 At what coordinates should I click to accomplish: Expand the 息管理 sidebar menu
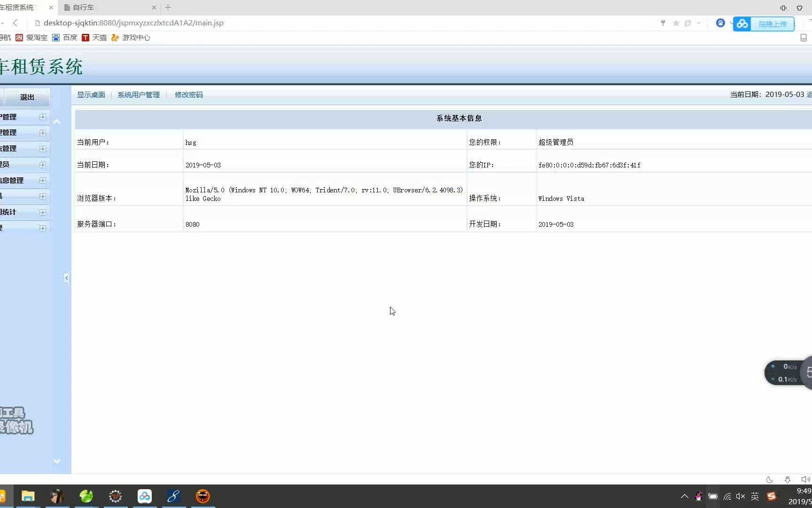tap(43, 181)
